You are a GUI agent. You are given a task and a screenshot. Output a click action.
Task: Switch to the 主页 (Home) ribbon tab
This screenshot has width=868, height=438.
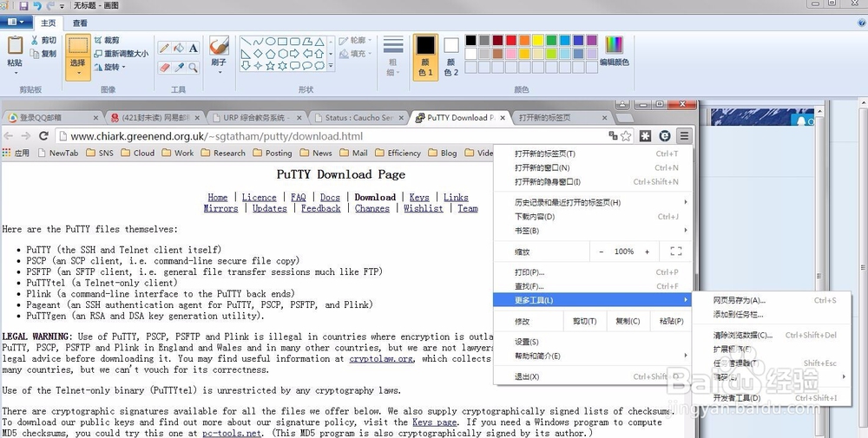[48, 23]
